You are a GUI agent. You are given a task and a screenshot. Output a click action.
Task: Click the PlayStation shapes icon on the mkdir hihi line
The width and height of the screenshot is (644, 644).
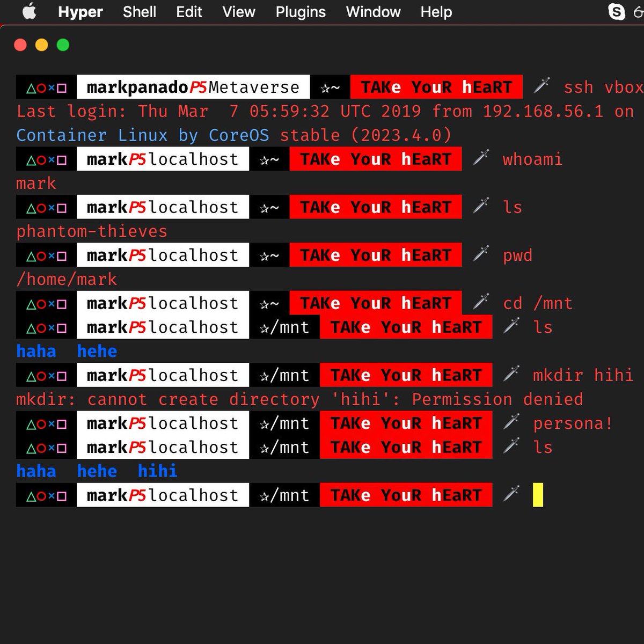(46, 375)
